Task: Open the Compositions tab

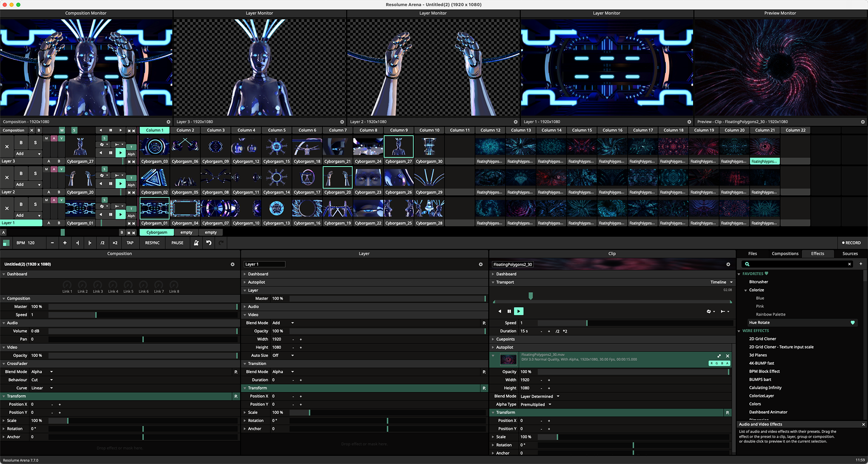Action: [x=785, y=254]
